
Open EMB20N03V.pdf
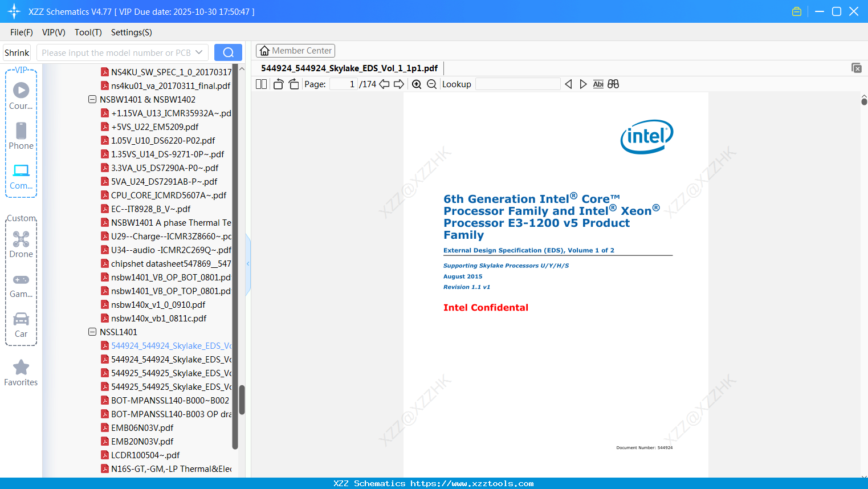[x=137, y=441]
